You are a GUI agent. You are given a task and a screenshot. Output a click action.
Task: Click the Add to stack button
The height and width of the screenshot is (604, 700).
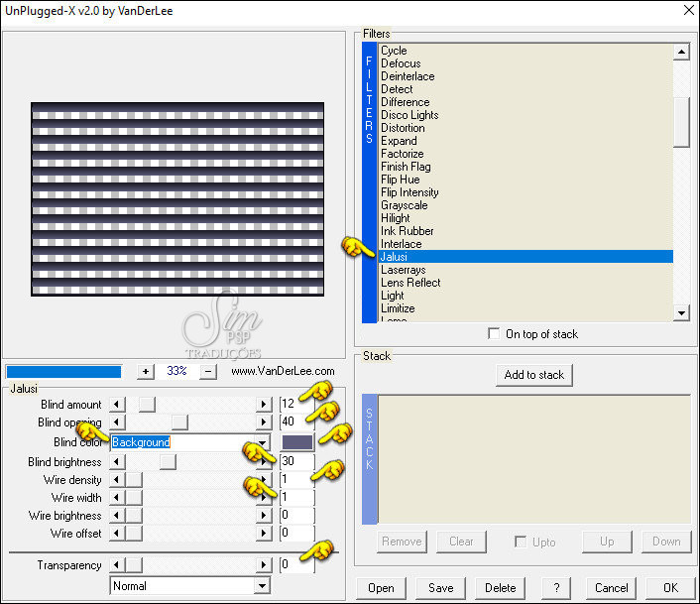534,375
